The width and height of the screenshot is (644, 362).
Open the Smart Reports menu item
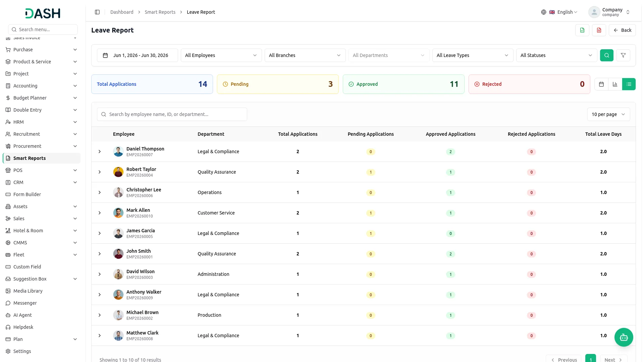(42, 158)
